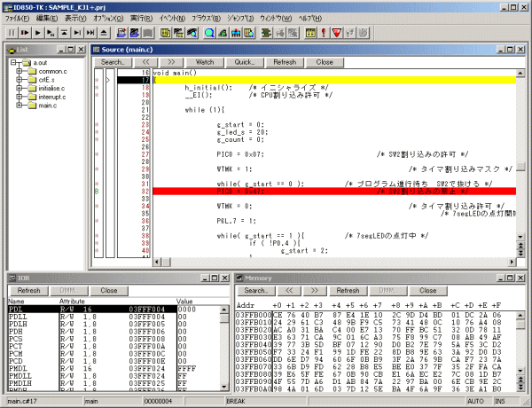Viewport: 532px width, 408px height.
Task: Open the Local Variable window icon
Action: pyautogui.click(x=249, y=33)
